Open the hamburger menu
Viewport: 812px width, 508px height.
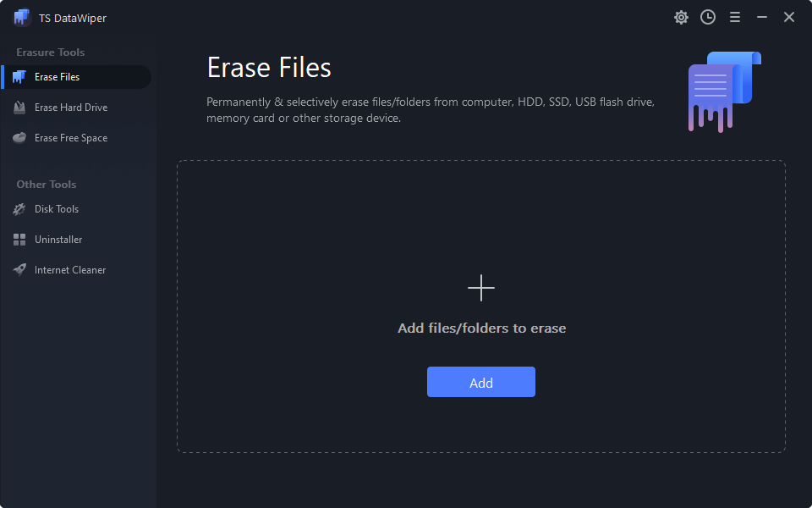coord(735,17)
